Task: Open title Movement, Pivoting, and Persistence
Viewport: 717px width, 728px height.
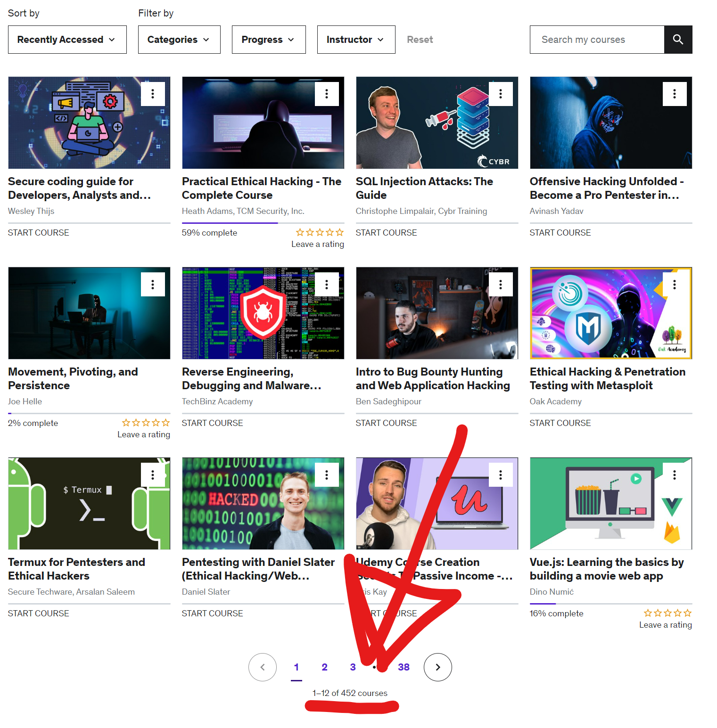Action: (73, 378)
